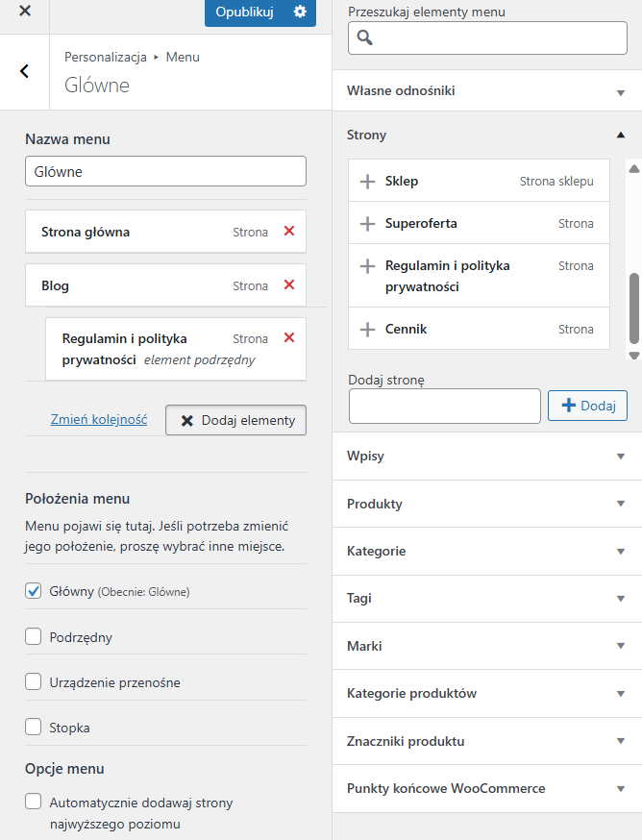The width and height of the screenshot is (642, 840).
Task: Remove the Blog menu item
Action: (x=288, y=285)
